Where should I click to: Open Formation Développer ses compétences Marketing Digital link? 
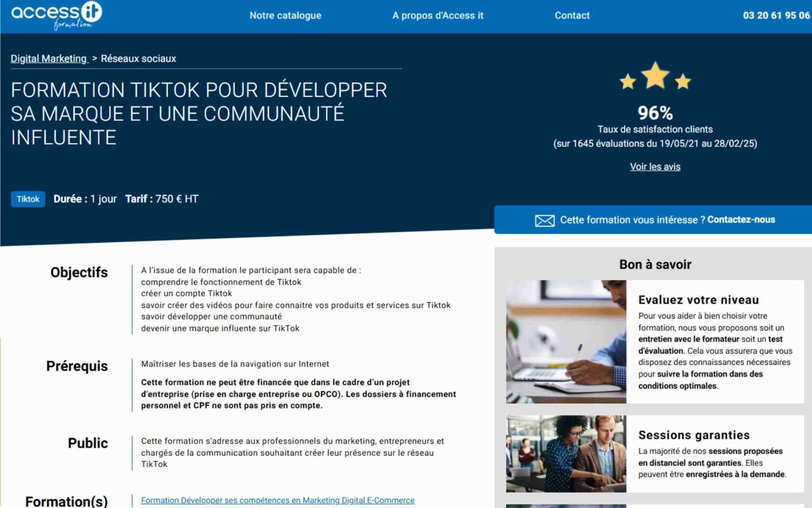pyautogui.click(x=278, y=500)
